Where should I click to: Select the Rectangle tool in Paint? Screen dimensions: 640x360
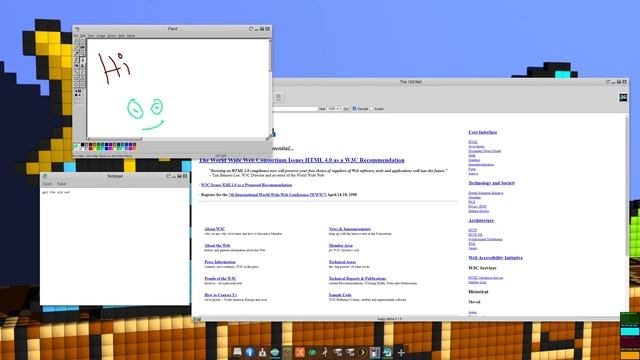tap(76, 78)
